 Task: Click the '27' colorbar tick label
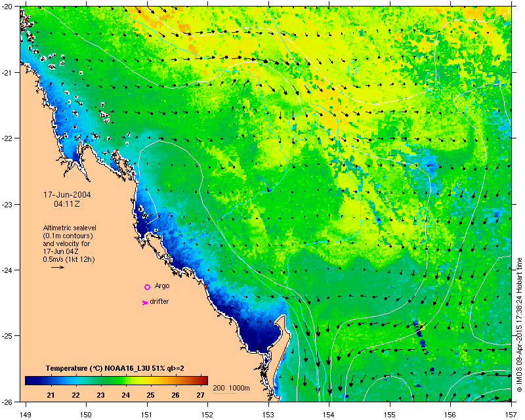[200, 395]
